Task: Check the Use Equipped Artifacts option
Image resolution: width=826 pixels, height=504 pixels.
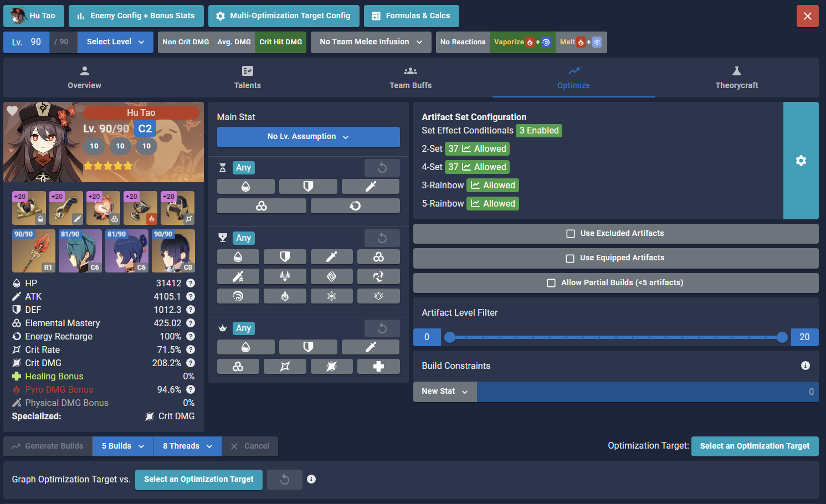Action: (x=570, y=258)
